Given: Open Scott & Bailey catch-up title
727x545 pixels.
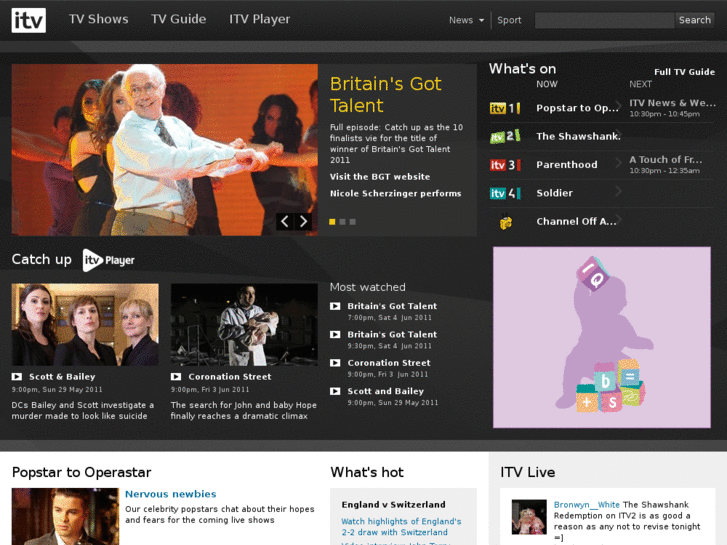Looking at the screenshot, I should [x=62, y=377].
